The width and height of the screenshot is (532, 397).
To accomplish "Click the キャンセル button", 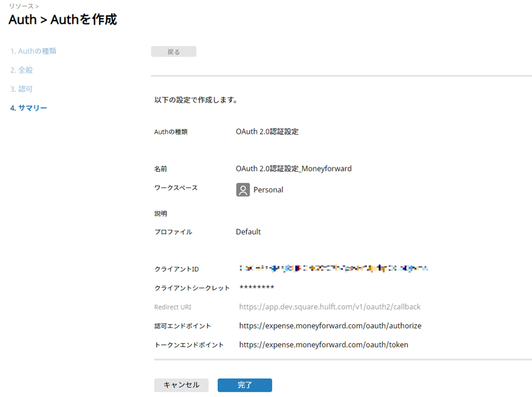I will tap(181, 385).
